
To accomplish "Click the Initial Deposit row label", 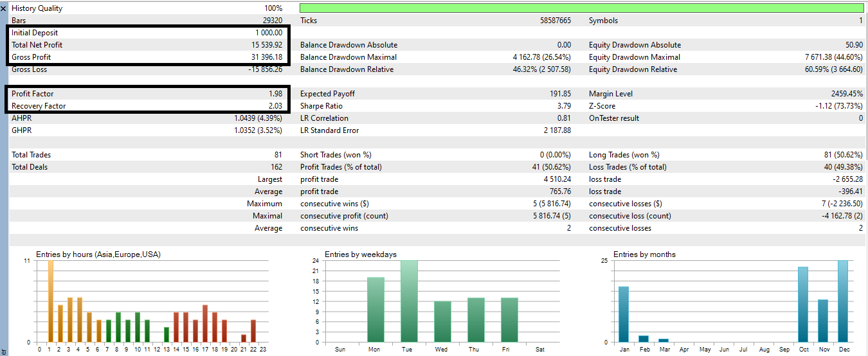I will [35, 33].
